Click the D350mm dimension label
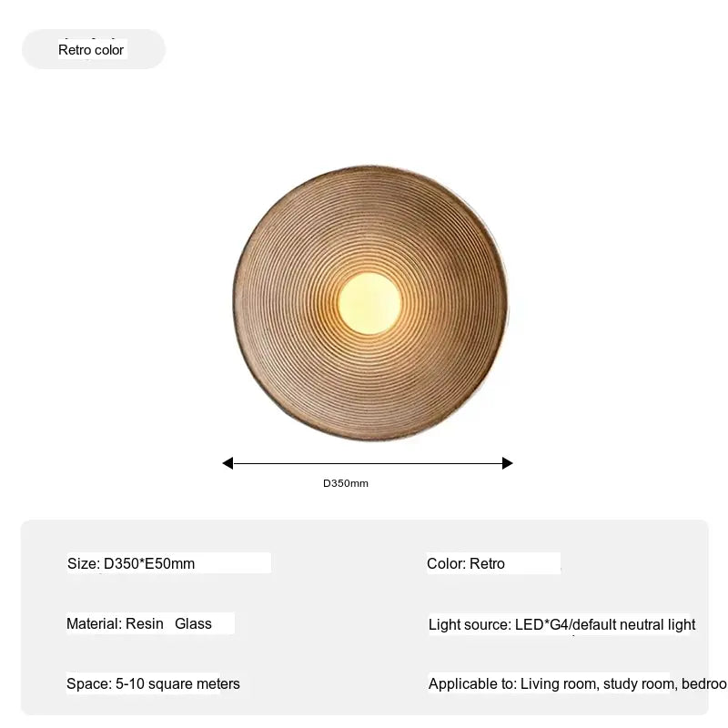The image size is (728, 728). coord(346,483)
